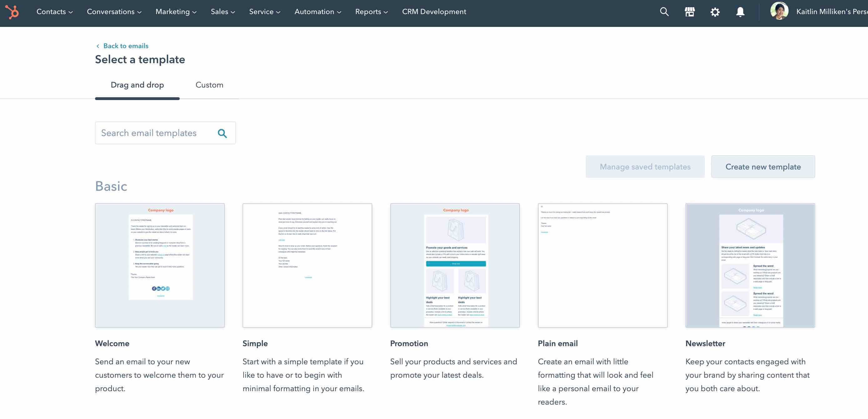Go to CRM Development link
Viewport: 868px width, 419px height.
[434, 12]
